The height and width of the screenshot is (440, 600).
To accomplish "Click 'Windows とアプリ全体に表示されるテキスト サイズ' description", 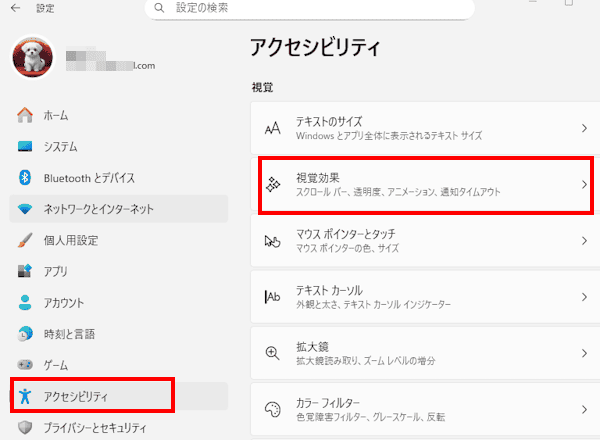I will point(389,136).
